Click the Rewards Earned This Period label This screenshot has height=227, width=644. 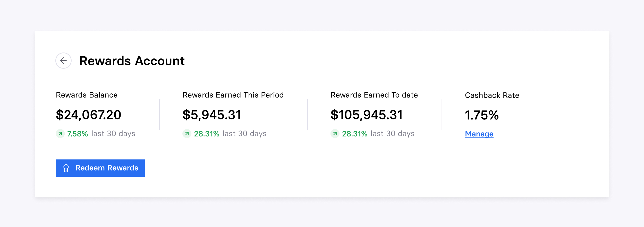pyautogui.click(x=233, y=95)
